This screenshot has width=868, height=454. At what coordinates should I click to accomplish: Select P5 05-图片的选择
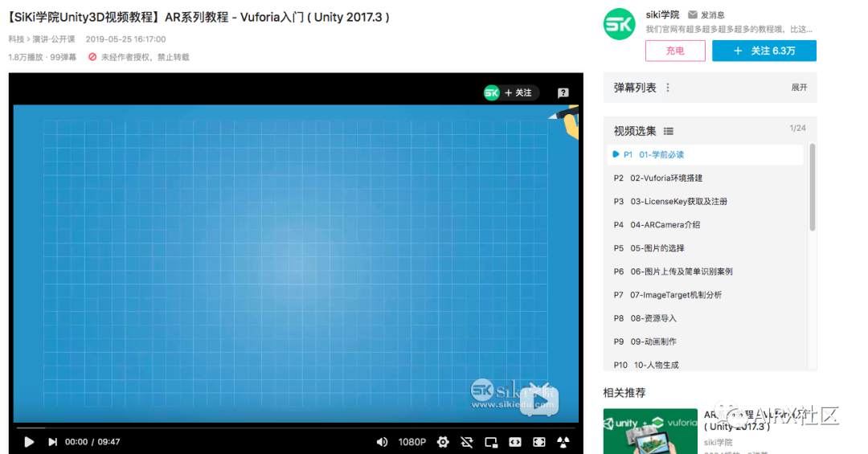pos(706,248)
